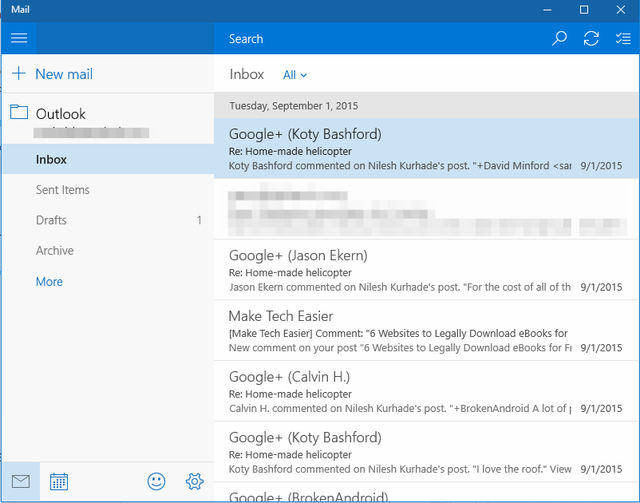Open the Calendar app icon
This screenshot has width=640, height=503.
(x=59, y=481)
